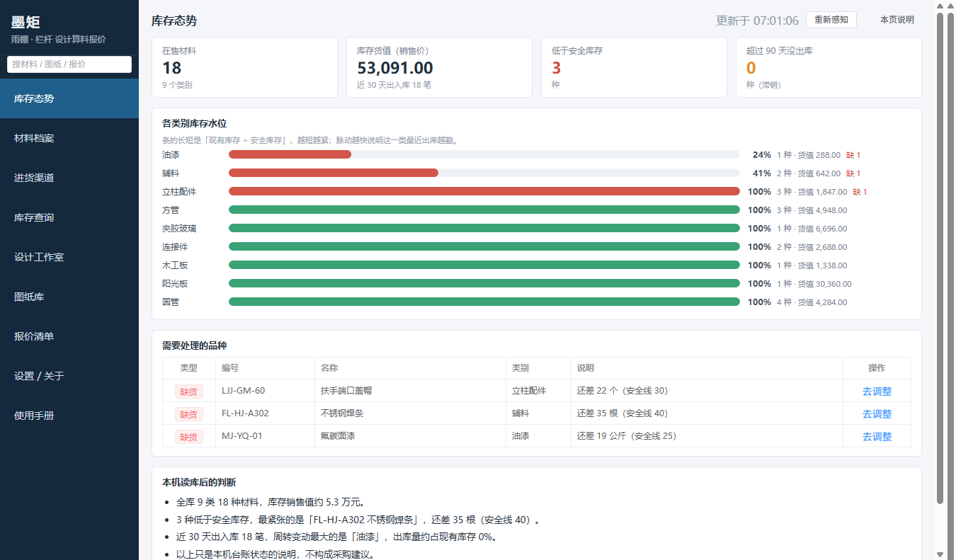This screenshot has width=956, height=560.
Task: Click the scrollbar down arrow
Action: pos(940,554)
